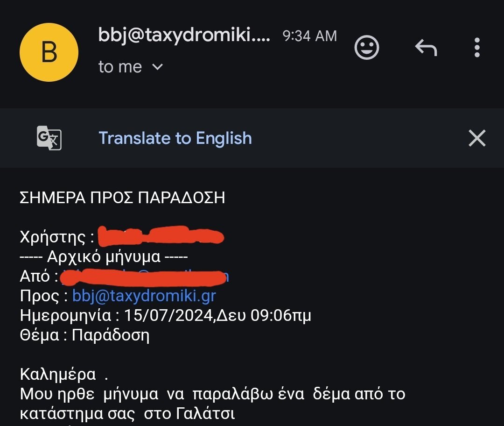Add an emoji reaction to the email
Screen dimensions: 504x426
coord(367,48)
